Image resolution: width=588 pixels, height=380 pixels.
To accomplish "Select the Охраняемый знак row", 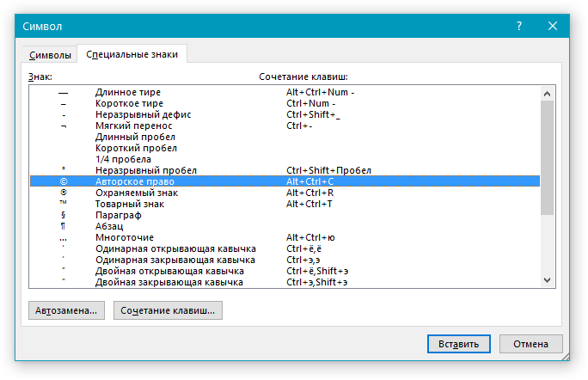I will [285, 193].
